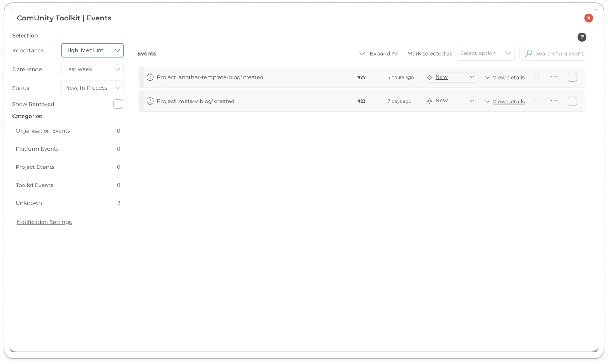Select the Project Events category
The height and width of the screenshot is (364, 608).
[x=35, y=167]
